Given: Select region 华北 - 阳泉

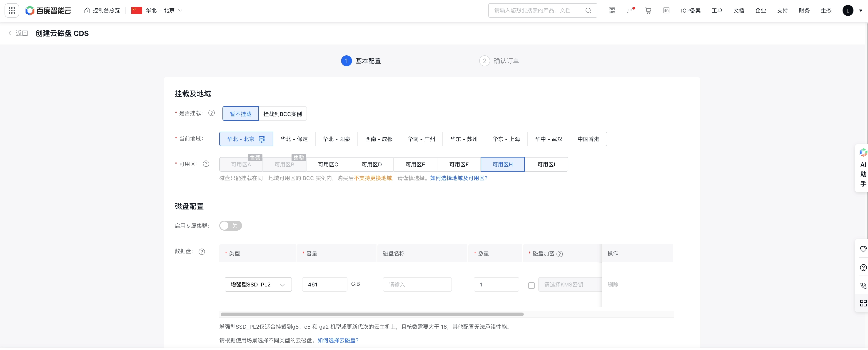Looking at the screenshot, I should (336, 139).
